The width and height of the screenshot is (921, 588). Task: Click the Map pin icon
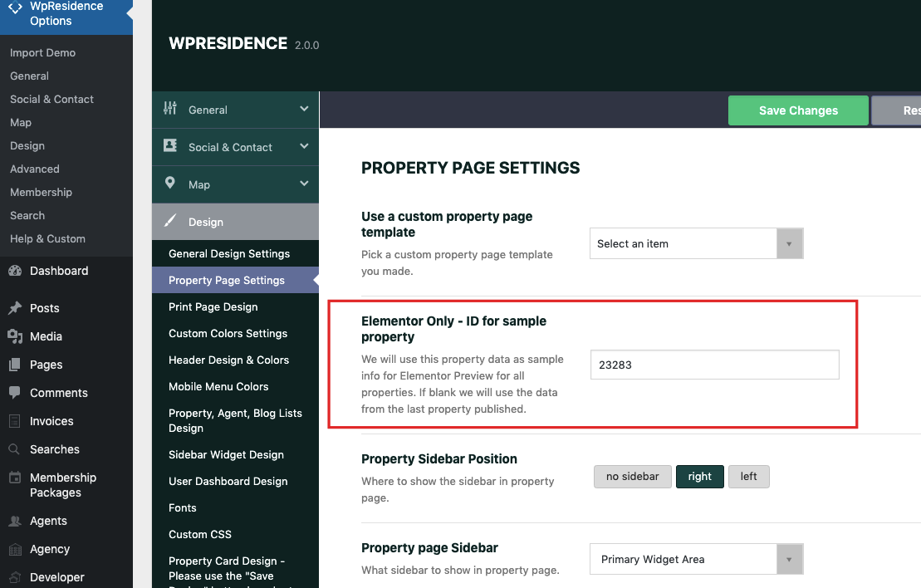coord(169,183)
